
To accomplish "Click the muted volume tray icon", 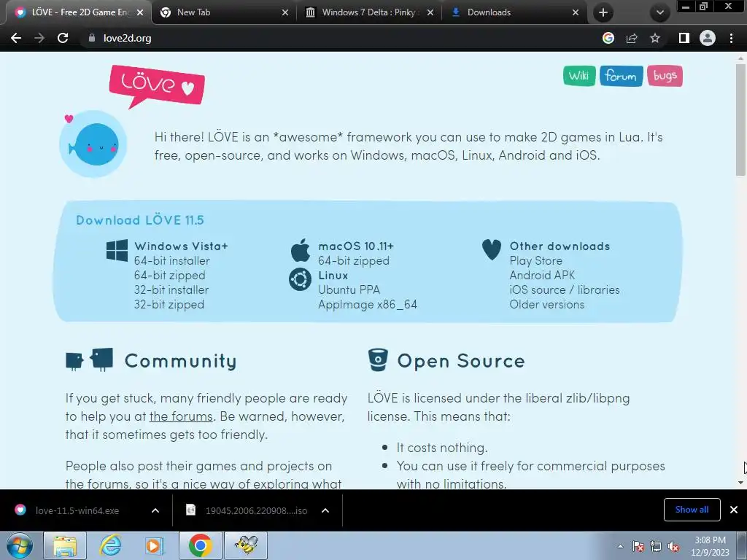I will 673,546.
